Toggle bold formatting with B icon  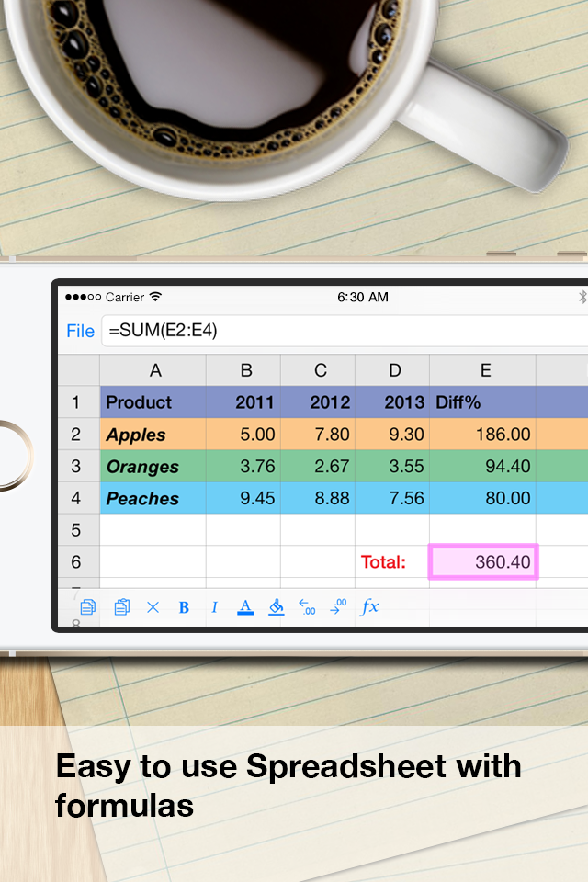(x=184, y=607)
